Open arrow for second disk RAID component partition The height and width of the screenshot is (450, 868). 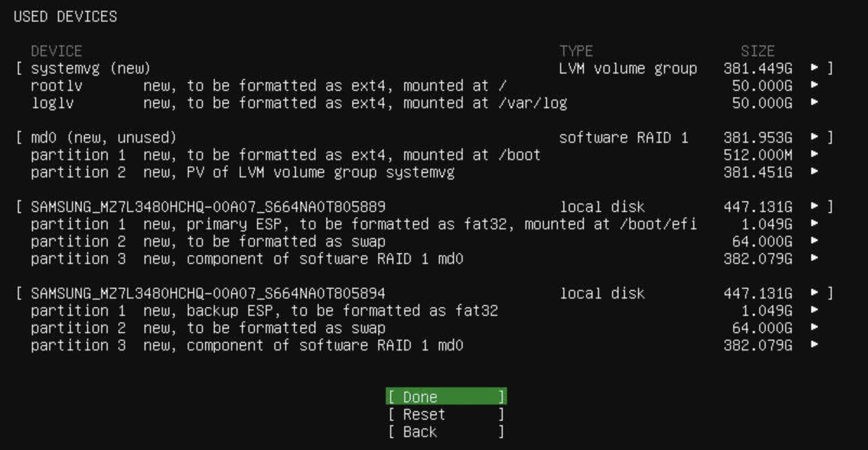click(814, 345)
